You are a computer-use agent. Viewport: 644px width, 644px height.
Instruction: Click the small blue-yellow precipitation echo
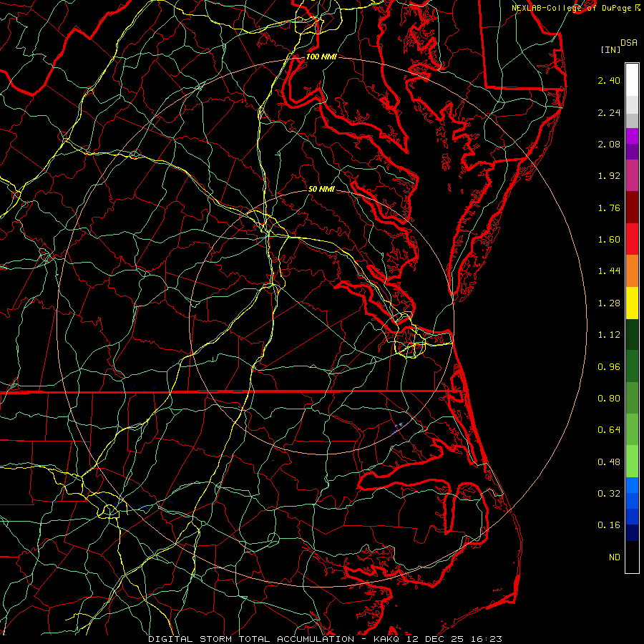click(398, 427)
